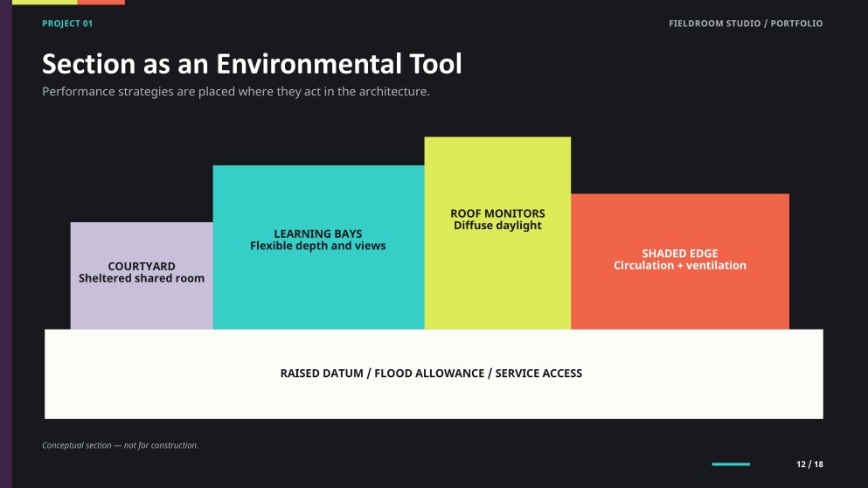Screen dimensions: 868x488
Task: Click the 'Flexible depth and views' caption
Action: tap(318, 246)
